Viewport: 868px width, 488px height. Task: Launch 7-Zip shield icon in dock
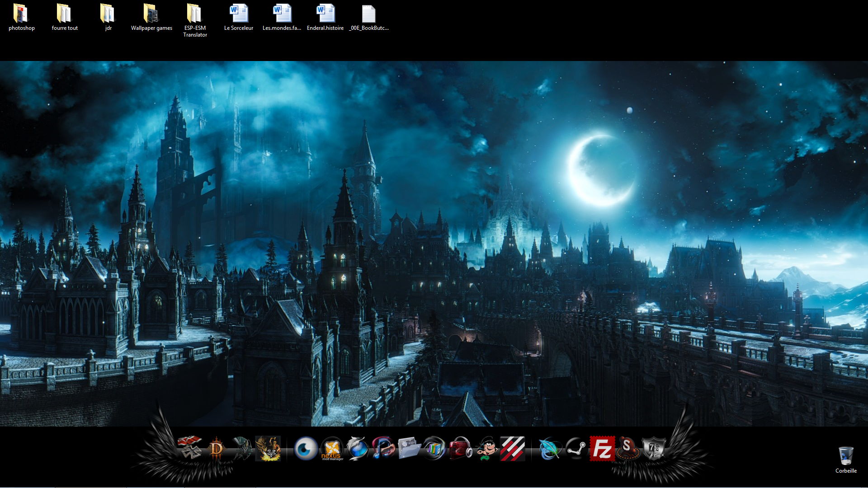tap(654, 448)
